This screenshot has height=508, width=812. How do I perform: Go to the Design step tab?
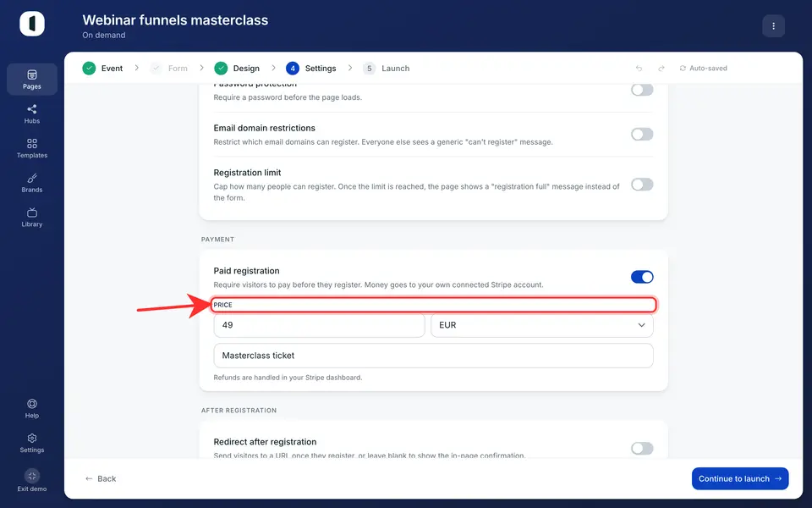point(237,69)
